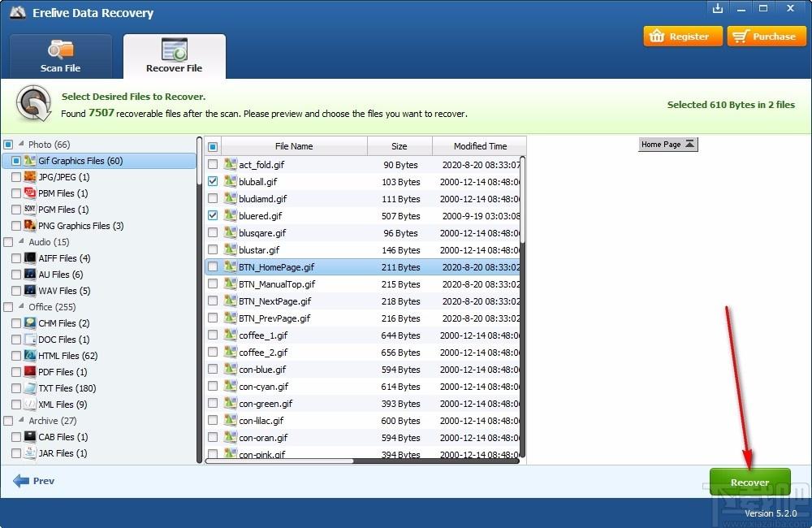Viewport: 812px width, 528px height.
Task: Collapse the Audio (15) tree group
Action: click(21, 241)
